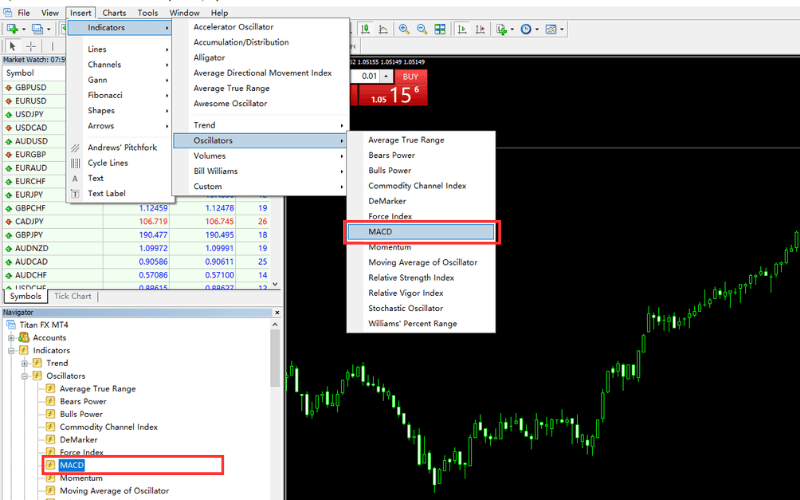Screen dimensions: 800x500
Task: Open Profiles dropdown arrow
Action: coord(48,29)
